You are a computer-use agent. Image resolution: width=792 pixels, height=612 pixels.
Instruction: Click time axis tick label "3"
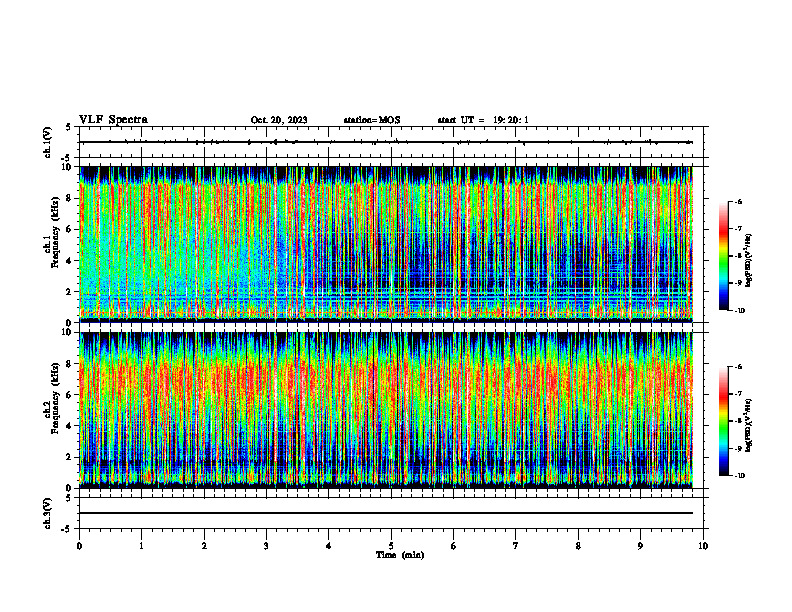coord(266,546)
